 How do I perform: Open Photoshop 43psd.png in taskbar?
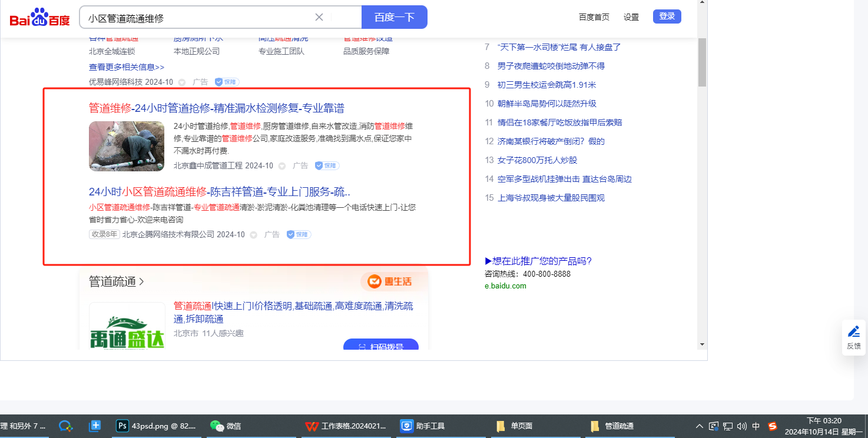156,426
